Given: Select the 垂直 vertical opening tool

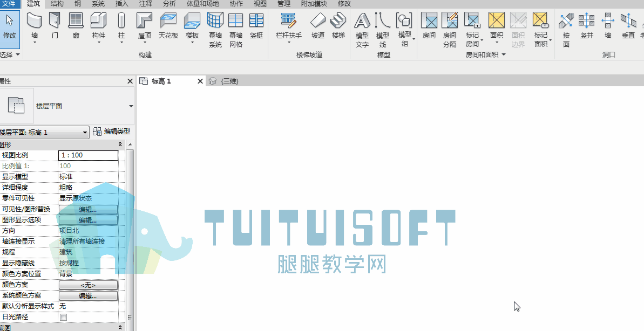Looking at the screenshot, I should click(x=628, y=26).
